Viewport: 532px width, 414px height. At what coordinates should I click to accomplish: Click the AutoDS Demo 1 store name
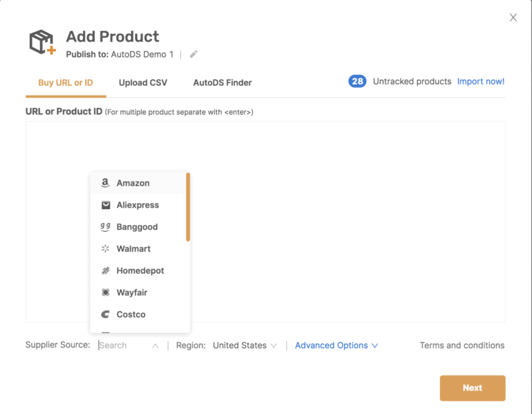tap(142, 54)
